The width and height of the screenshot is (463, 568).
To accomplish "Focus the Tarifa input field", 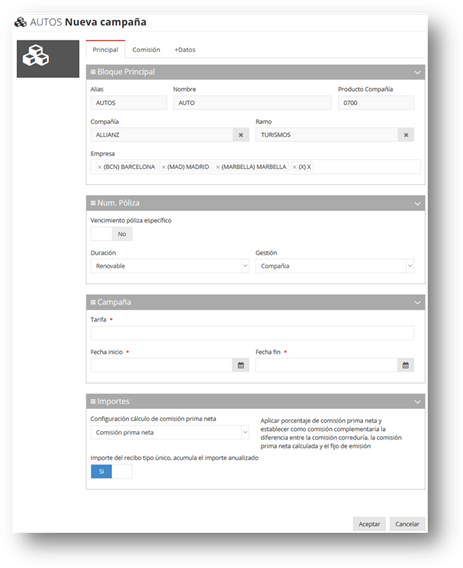I will 252,333.
